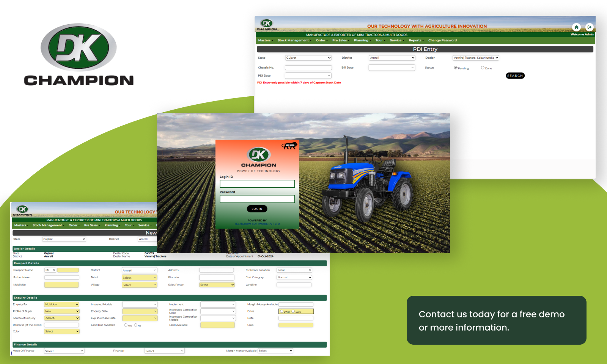Choose Yes for Land Doc Available

coord(126,325)
